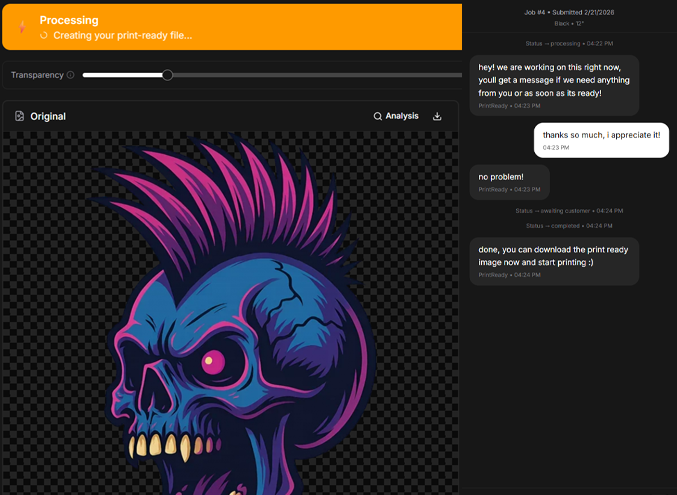Click the 'no problem!' chat message

(x=509, y=181)
